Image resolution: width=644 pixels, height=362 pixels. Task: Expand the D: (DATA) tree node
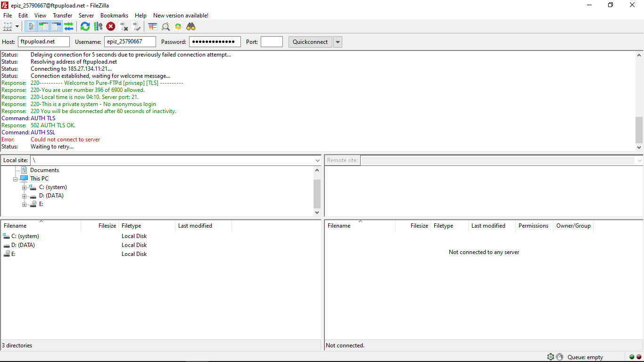(x=24, y=196)
